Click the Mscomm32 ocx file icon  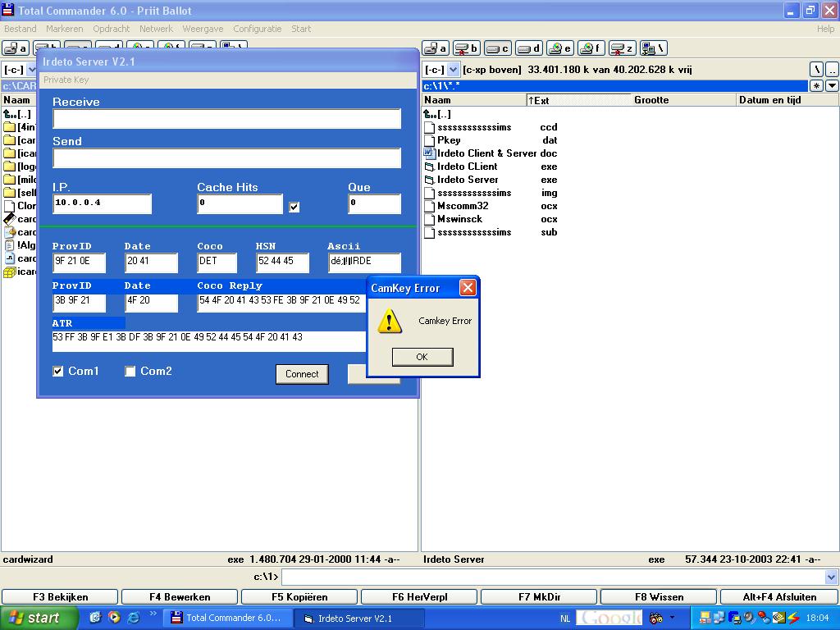click(429, 206)
